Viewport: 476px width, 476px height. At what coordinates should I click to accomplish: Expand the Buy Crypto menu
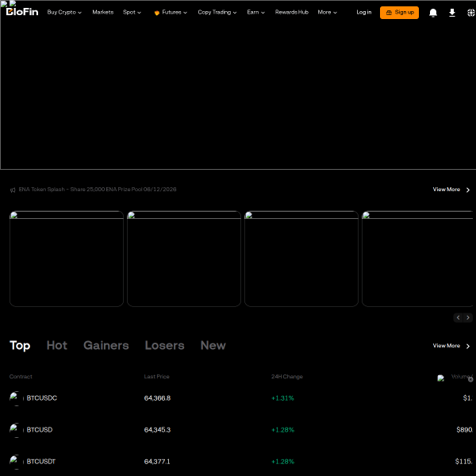(x=64, y=12)
